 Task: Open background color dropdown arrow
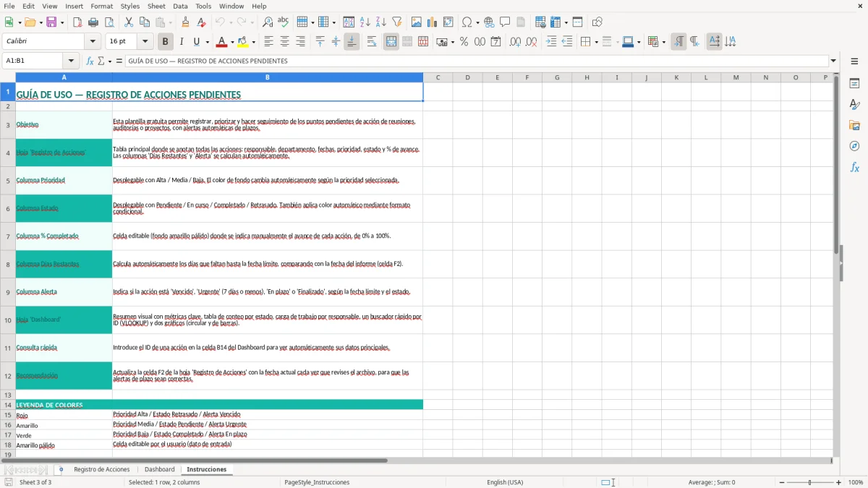click(253, 42)
